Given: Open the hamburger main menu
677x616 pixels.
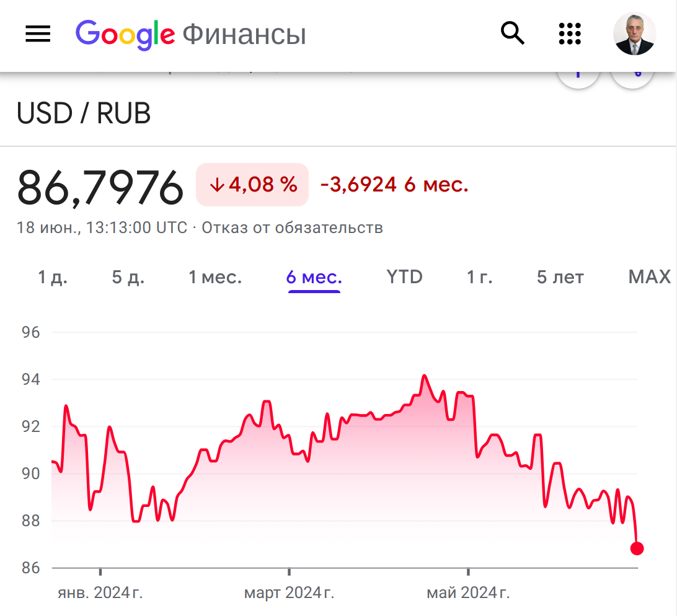Looking at the screenshot, I should tap(38, 33).
